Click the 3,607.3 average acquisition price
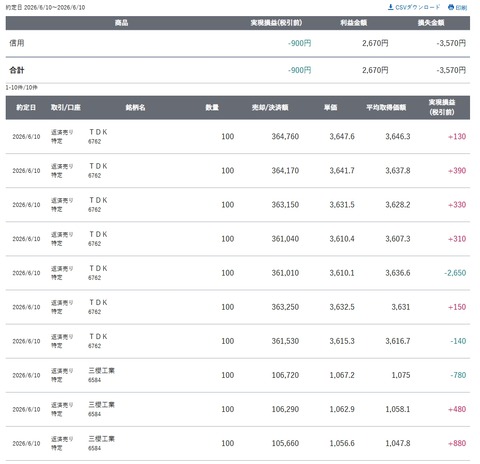The height and width of the screenshot is (464, 480). pyautogui.click(x=398, y=239)
